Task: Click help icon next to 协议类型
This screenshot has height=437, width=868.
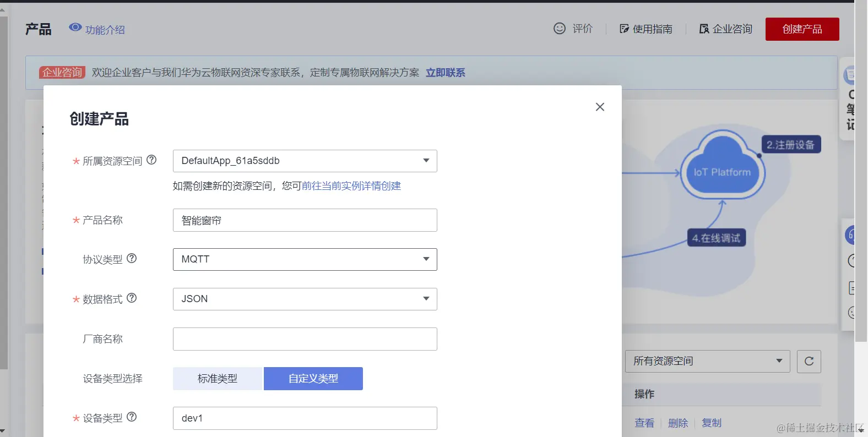Action: [132, 258]
